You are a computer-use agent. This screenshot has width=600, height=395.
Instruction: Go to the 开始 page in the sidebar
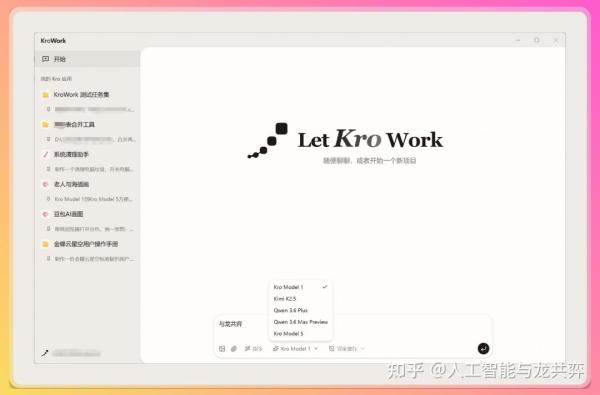pos(87,59)
